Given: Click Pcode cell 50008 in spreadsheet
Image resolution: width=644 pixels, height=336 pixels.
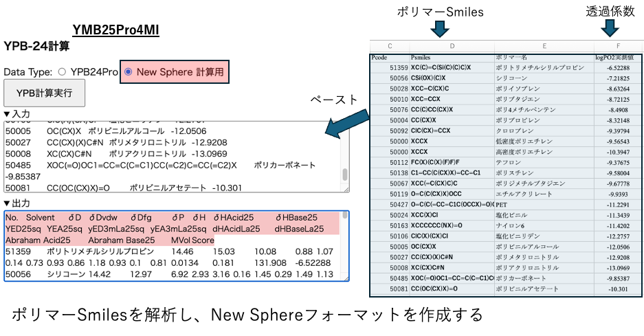Looking at the screenshot, I should [390, 268].
